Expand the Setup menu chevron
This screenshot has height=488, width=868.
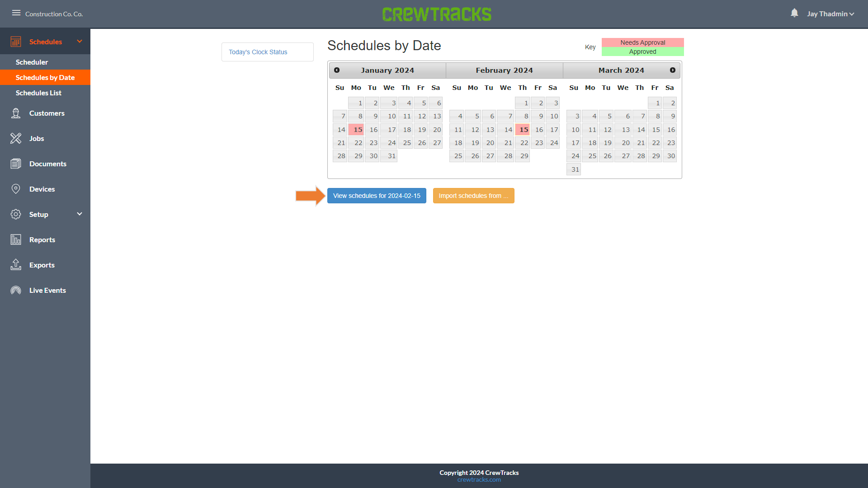point(80,214)
